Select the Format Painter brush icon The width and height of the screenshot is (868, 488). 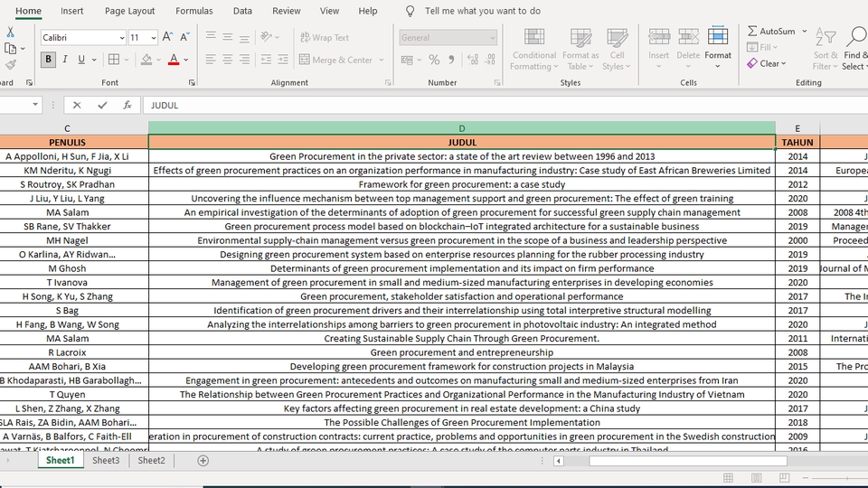point(10,64)
